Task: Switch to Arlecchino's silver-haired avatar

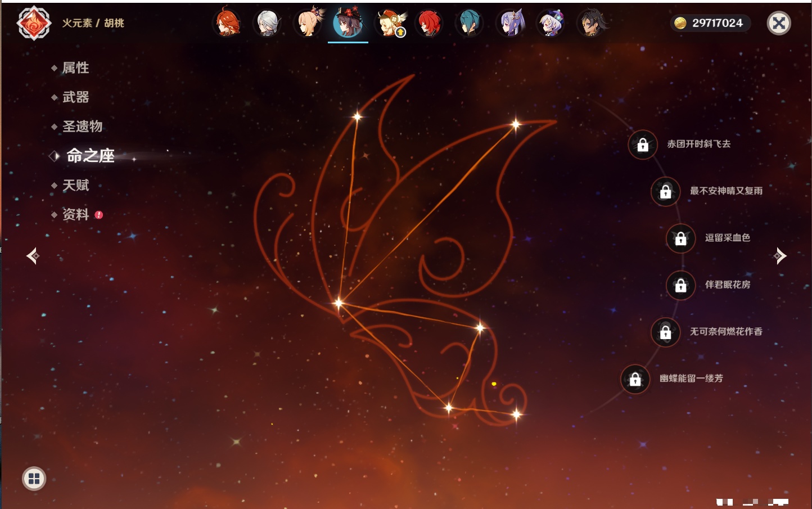Action: (268, 23)
